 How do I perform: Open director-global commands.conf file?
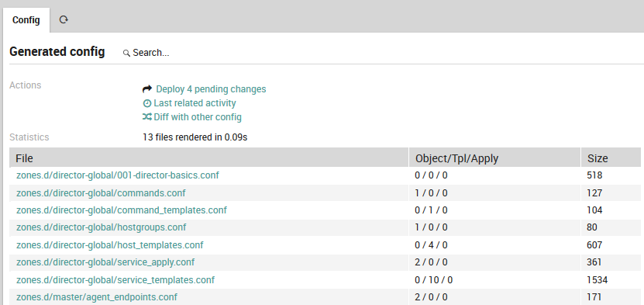pyautogui.click(x=101, y=192)
